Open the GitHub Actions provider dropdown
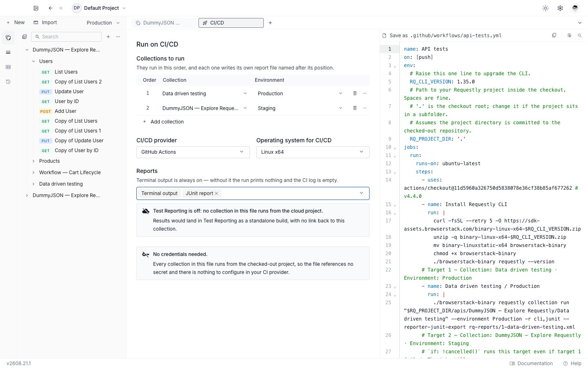The height and width of the screenshot is (368, 588). click(x=193, y=152)
